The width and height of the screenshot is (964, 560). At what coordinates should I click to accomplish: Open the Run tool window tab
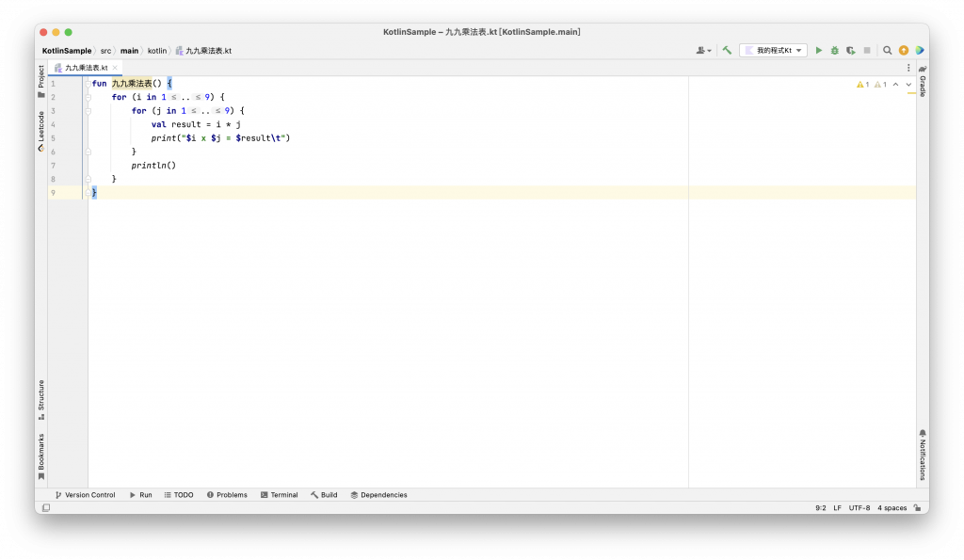[x=141, y=495]
